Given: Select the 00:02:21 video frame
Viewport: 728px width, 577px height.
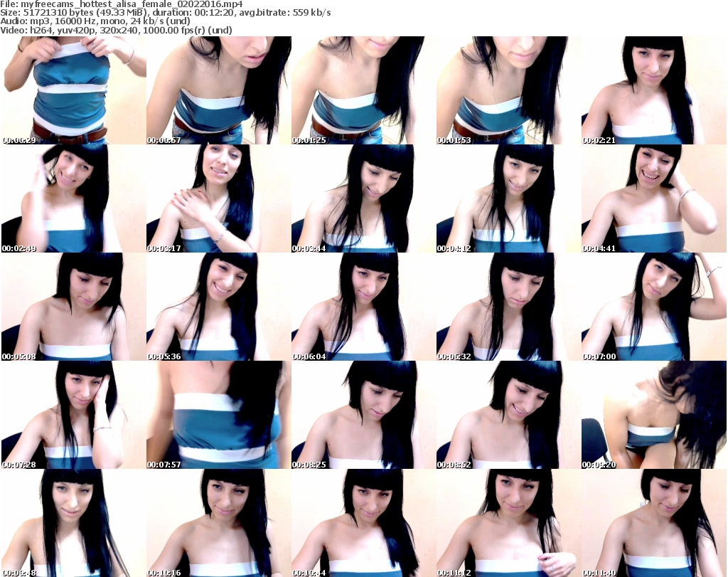Looking at the screenshot, I should [654, 90].
